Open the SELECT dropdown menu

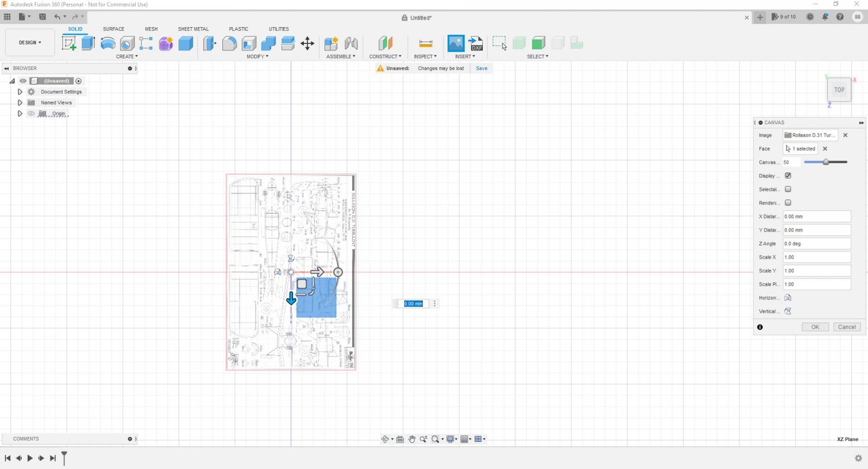coord(538,56)
